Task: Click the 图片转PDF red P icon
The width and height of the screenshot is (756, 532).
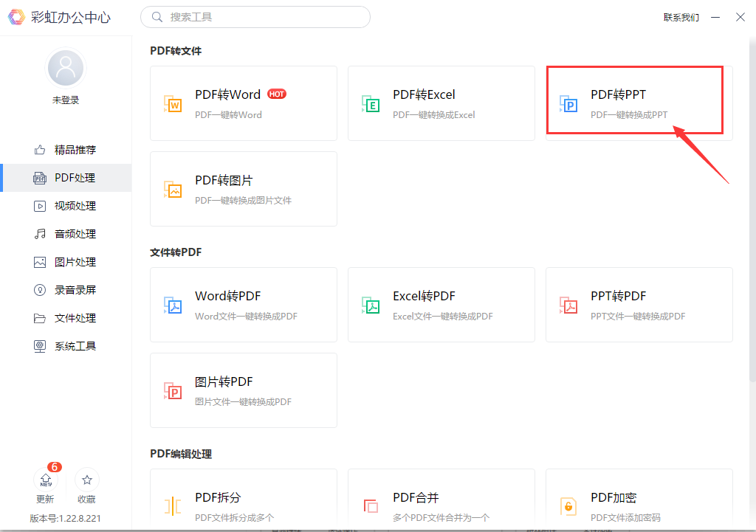Action: coord(173,391)
